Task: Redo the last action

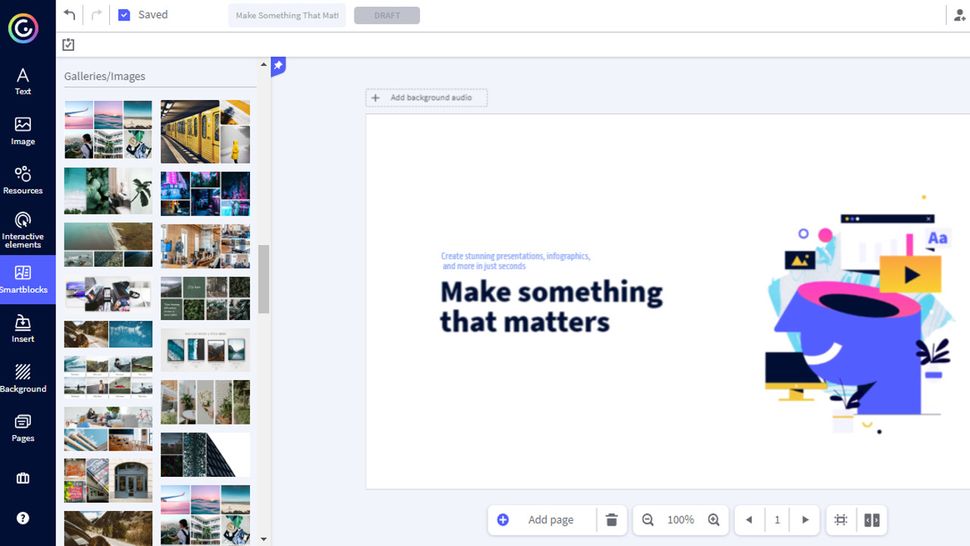Action: pyautogui.click(x=97, y=14)
